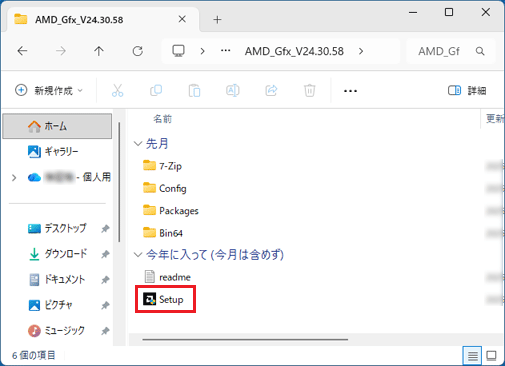
Task: Click the forward navigation arrow
Action: 61,51
